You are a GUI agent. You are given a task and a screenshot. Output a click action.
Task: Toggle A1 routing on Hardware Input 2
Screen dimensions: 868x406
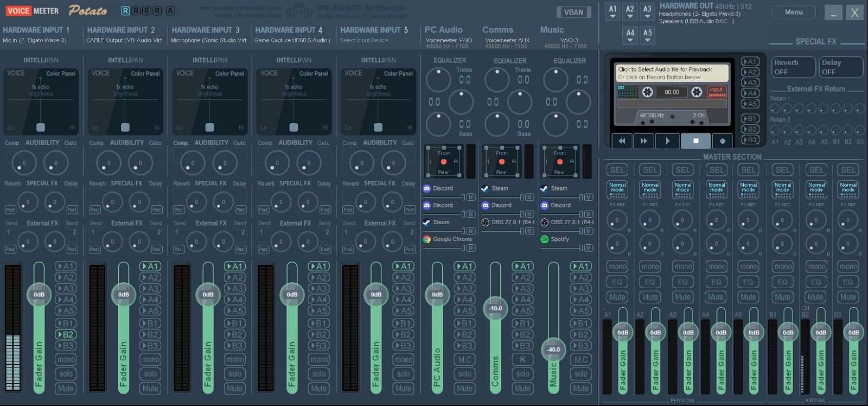[x=150, y=266]
